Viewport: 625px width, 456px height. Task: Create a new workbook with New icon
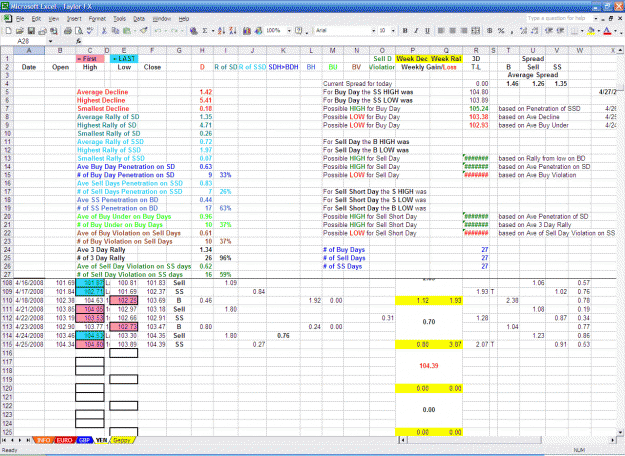pos(8,31)
